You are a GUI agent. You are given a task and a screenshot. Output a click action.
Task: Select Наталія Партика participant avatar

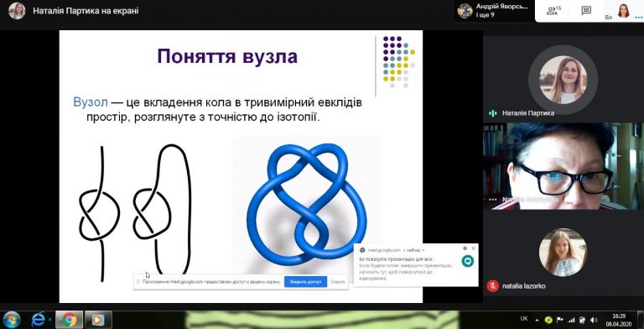pos(563,80)
